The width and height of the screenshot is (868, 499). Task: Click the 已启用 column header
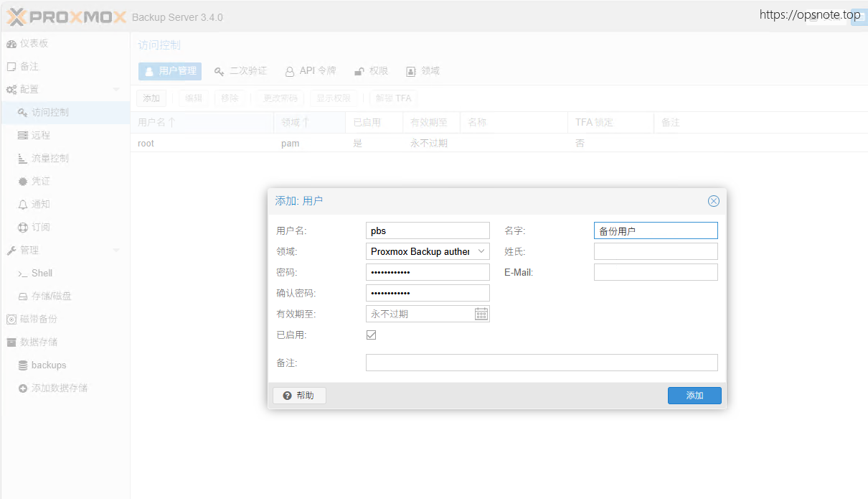374,123
